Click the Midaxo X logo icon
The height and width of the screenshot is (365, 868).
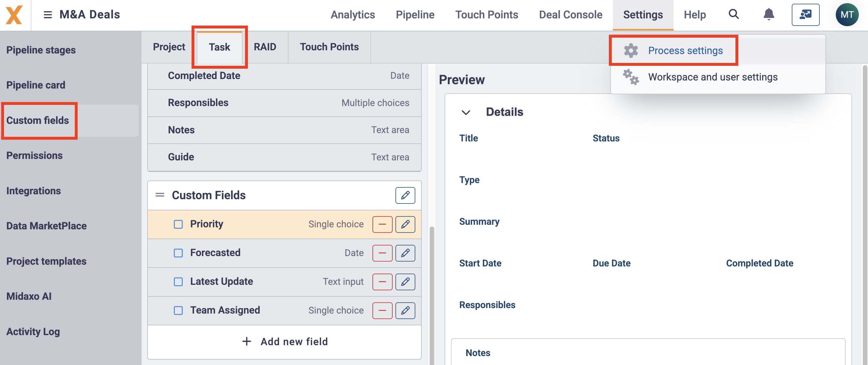[14, 15]
